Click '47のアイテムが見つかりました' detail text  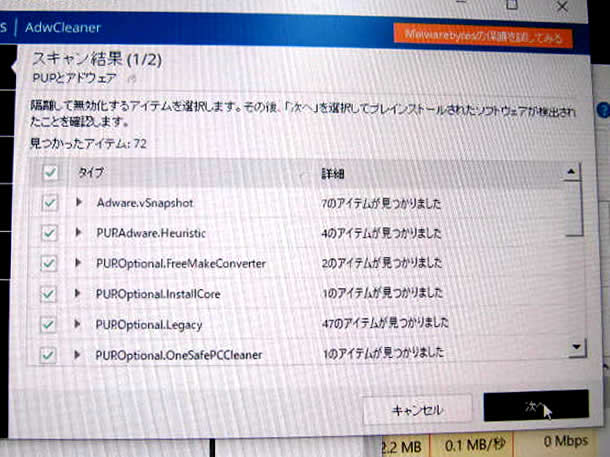[x=385, y=323]
